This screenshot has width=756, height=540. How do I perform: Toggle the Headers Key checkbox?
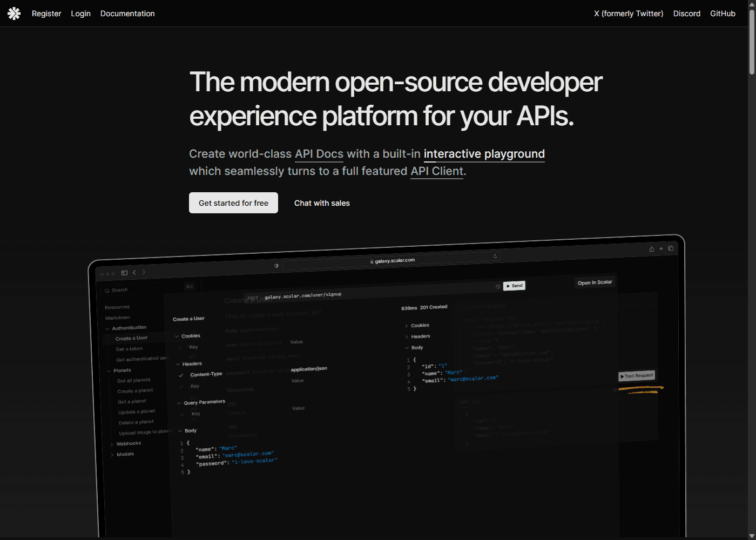[181, 387]
